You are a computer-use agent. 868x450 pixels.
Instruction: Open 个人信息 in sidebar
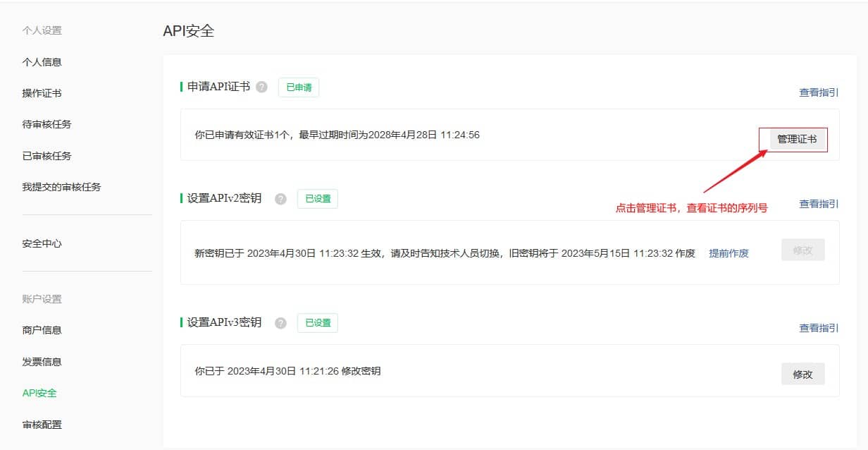pos(42,62)
